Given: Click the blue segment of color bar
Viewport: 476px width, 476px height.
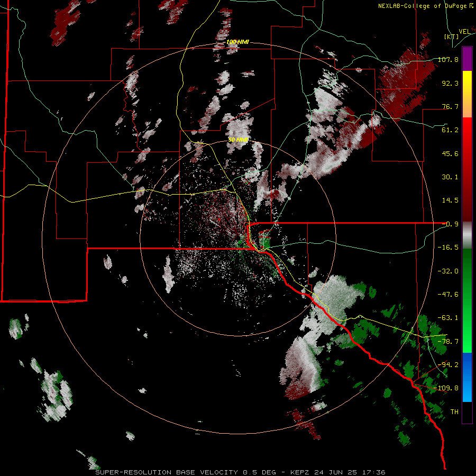Looking at the screenshot, I should tap(467, 377).
